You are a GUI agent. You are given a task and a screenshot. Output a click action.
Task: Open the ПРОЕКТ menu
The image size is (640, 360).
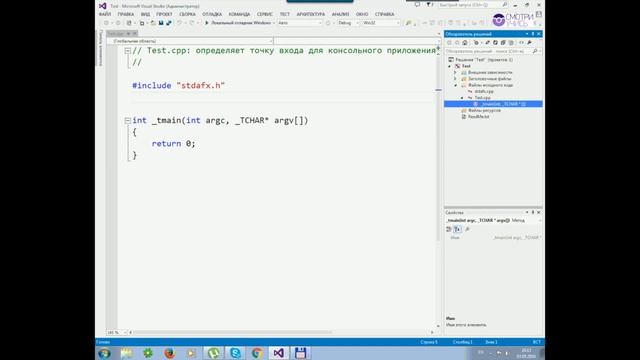164,14
